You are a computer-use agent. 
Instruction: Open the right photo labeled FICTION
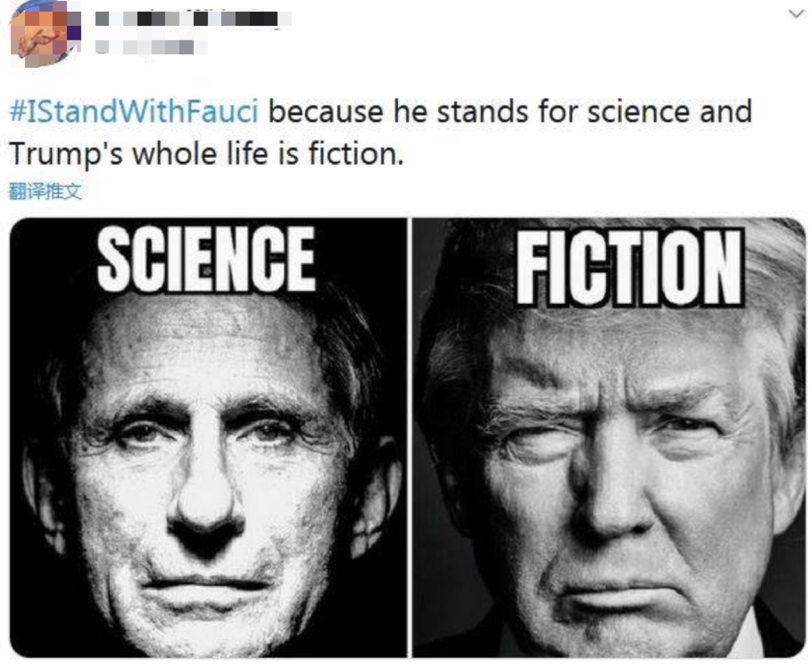(x=609, y=437)
